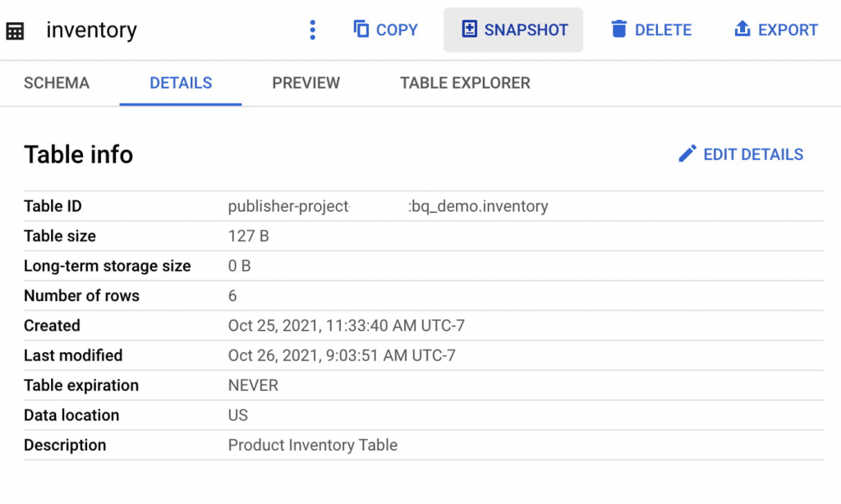
Task: Click the Description field label
Action: pos(65,445)
